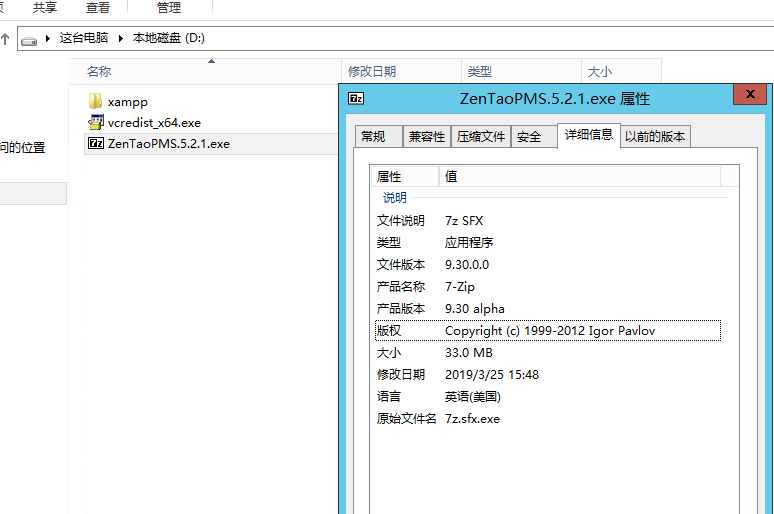Click the 文件说明 property label
The image size is (774, 514).
click(x=401, y=221)
